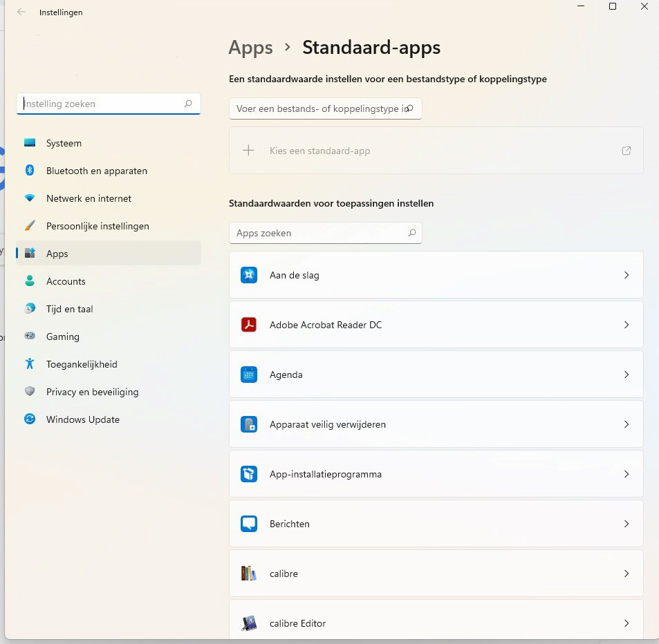Click the Adobe Acrobat Reader DC icon
659x644 pixels.
pos(249,325)
